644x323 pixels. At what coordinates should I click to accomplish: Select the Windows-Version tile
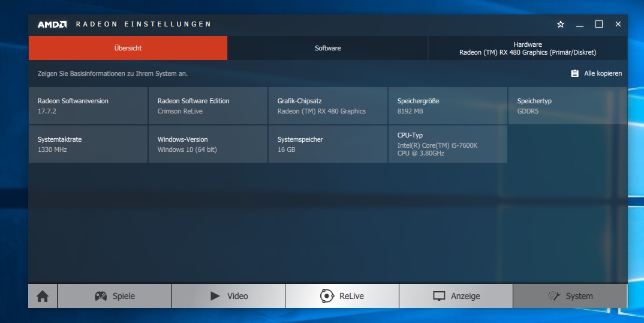click(208, 144)
